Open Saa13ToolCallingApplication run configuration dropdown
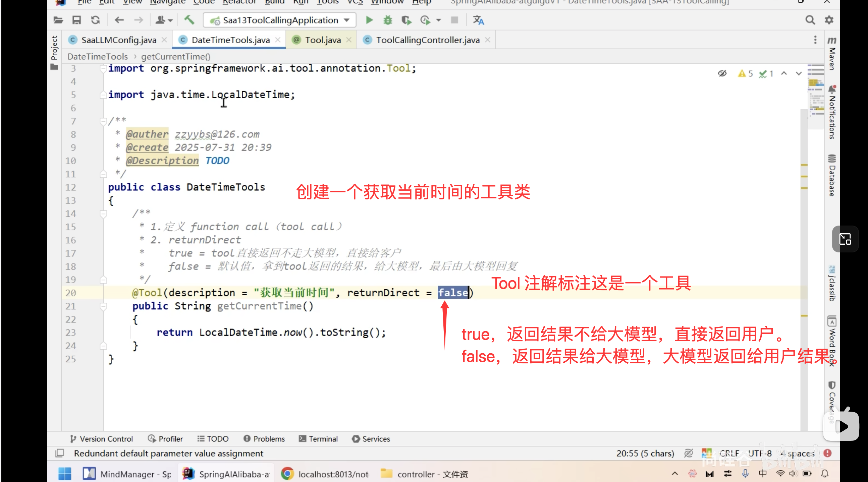The height and width of the screenshot is (482, 868). pyautogui.click(x=347, y=20)
